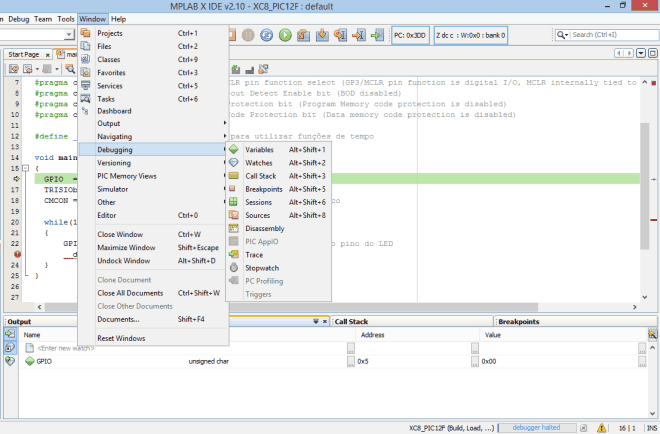
Task: Click the Pause debug toolbar icon
Action: tap(248, 35)
